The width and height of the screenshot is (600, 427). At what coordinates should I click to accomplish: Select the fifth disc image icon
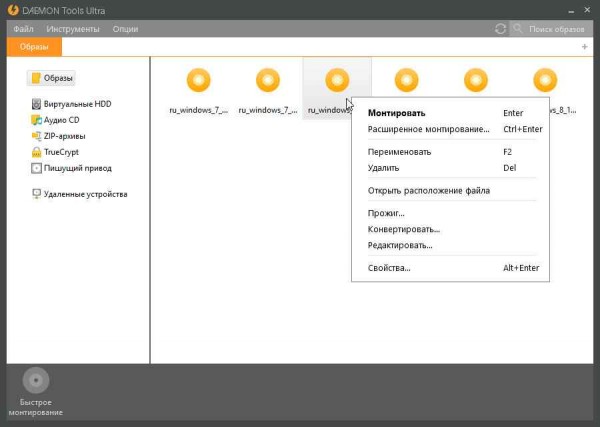point(476,80)
